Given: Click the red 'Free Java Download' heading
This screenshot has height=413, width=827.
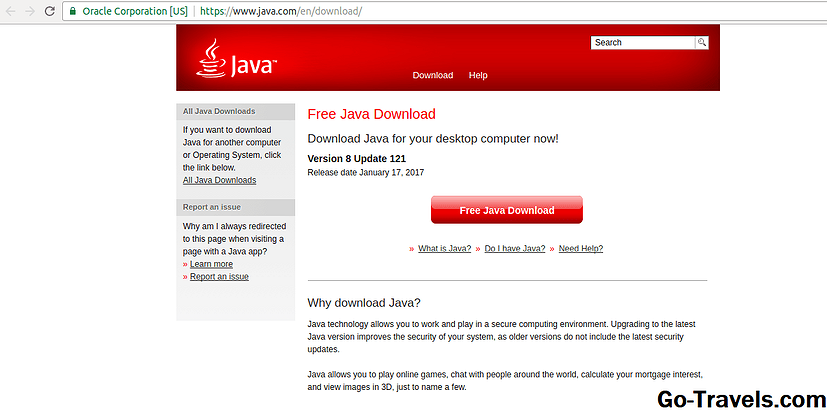Looking at the screenshot, I should [371, 114].
